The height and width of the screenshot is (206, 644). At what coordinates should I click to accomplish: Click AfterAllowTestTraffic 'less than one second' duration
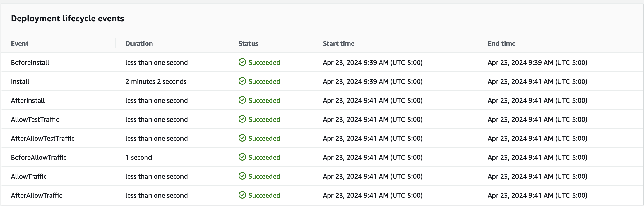coord(156,139)
